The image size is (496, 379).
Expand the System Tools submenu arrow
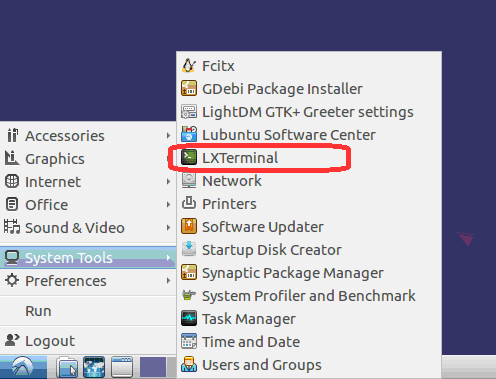pos(168,258)
